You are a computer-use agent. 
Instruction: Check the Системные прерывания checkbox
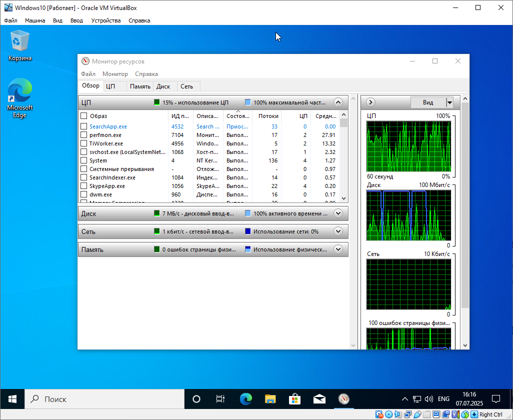pos(84,169)
